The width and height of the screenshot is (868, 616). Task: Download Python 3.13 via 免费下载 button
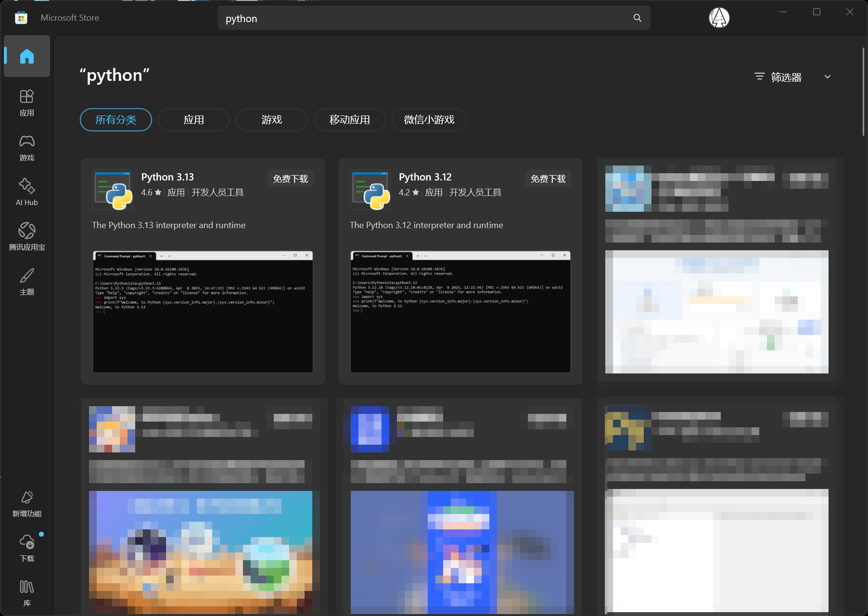tap(290, 178)
